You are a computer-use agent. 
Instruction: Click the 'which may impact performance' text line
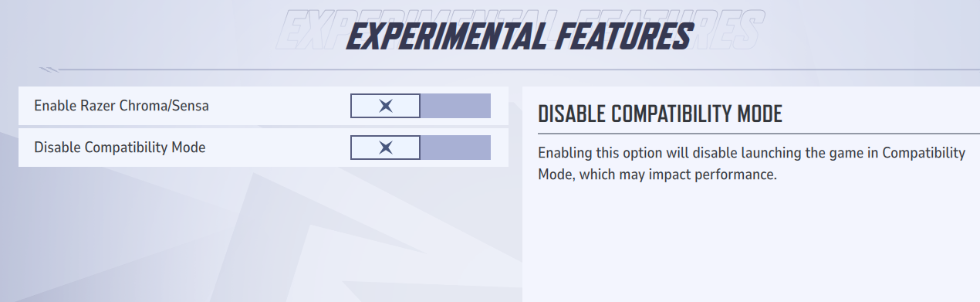pos(657,175)
